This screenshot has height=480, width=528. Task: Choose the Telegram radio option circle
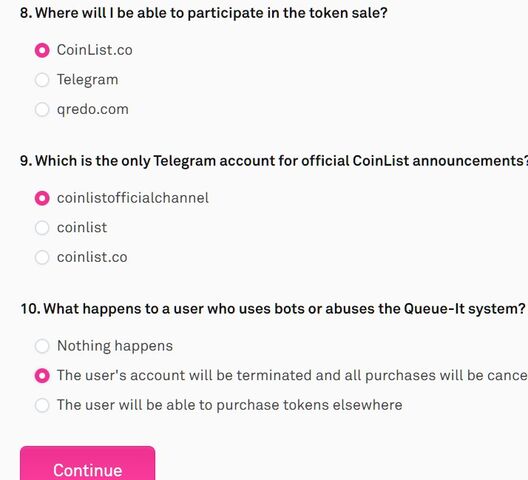[42, 80]
